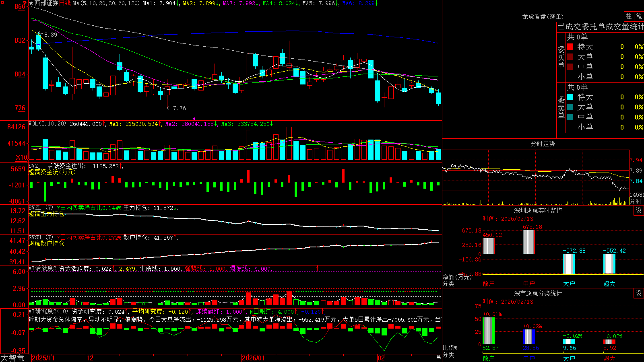Click the VOL(5,10,20) indicator label
The width and height of the screenshot is (644, 362).
(x=47, y=124)
